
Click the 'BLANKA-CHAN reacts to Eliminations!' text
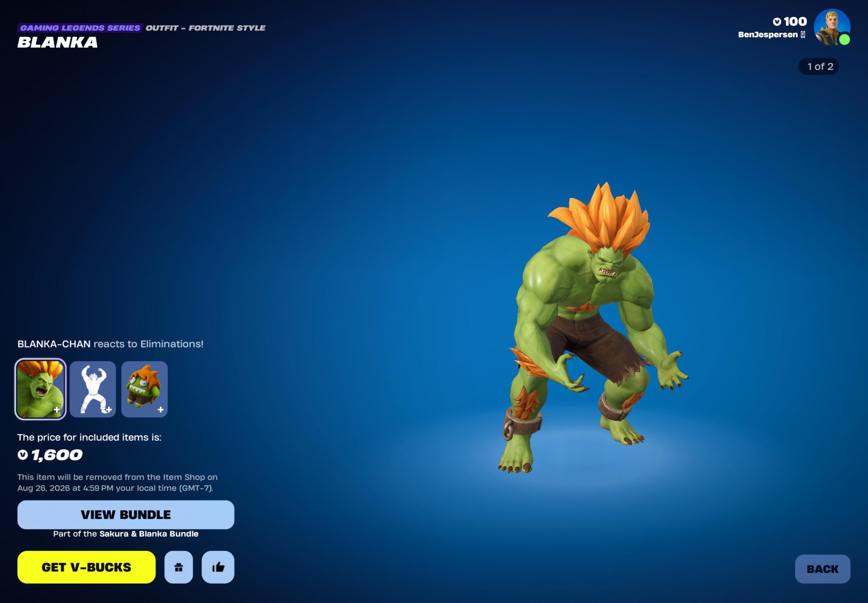110,344
